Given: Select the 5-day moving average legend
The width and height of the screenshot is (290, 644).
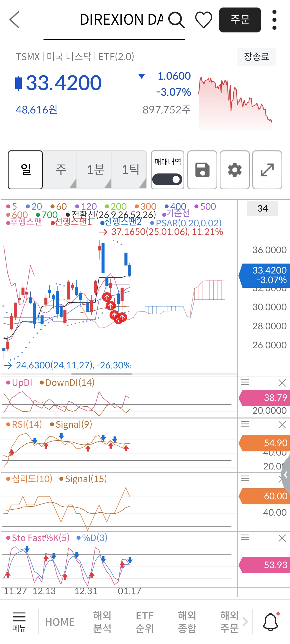Looking at the screenshot, I should click(x=12, y=206).
